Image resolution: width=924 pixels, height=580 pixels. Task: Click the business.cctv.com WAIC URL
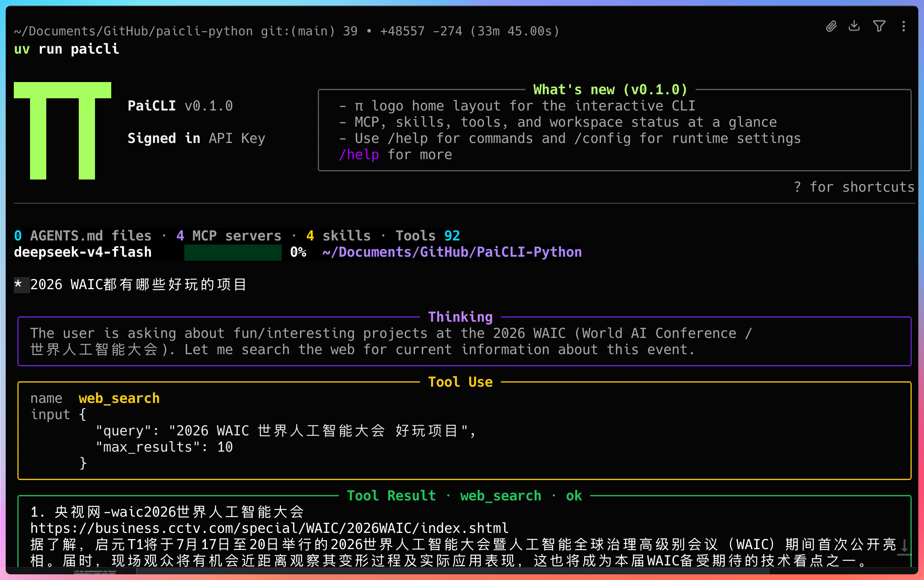[269, 528]
